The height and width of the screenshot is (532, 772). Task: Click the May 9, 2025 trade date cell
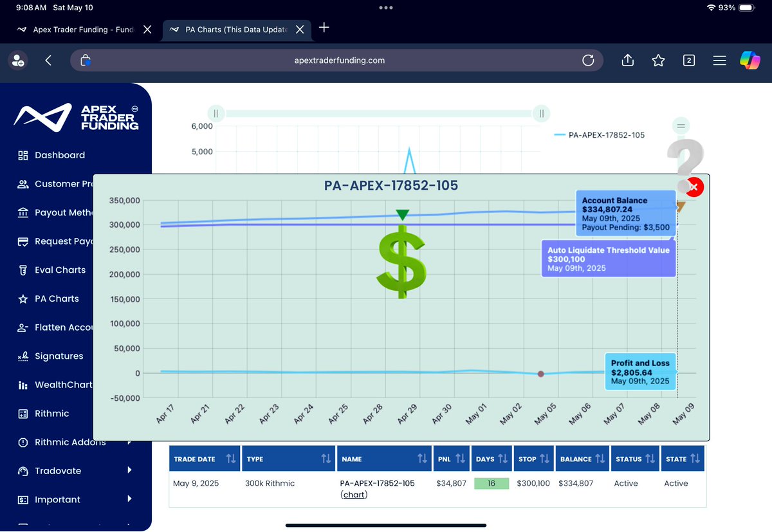[196, 483]
